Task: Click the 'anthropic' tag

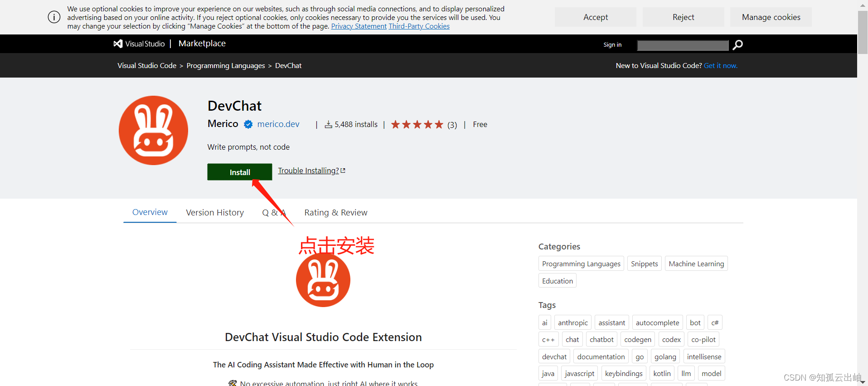Action: [x=573, y=322]
